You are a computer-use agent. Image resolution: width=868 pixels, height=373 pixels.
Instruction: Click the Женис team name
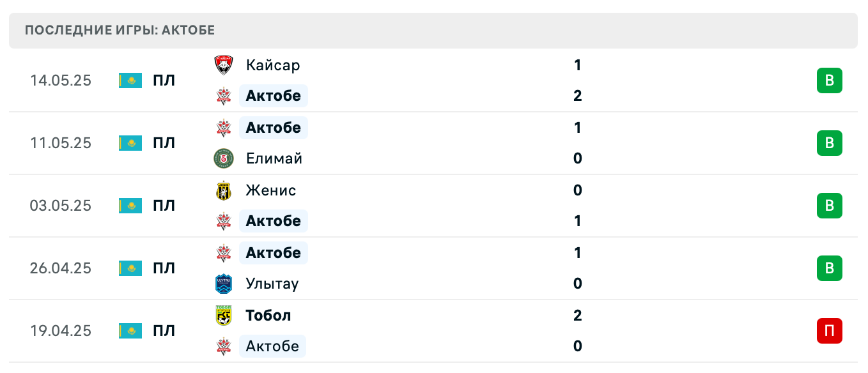point(271,190)
